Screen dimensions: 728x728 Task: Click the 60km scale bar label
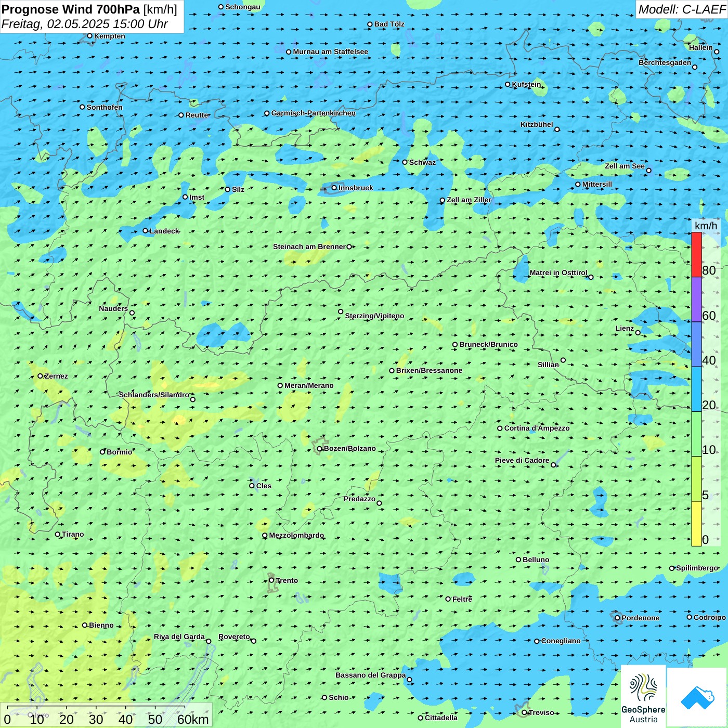(x=193, y=719)
